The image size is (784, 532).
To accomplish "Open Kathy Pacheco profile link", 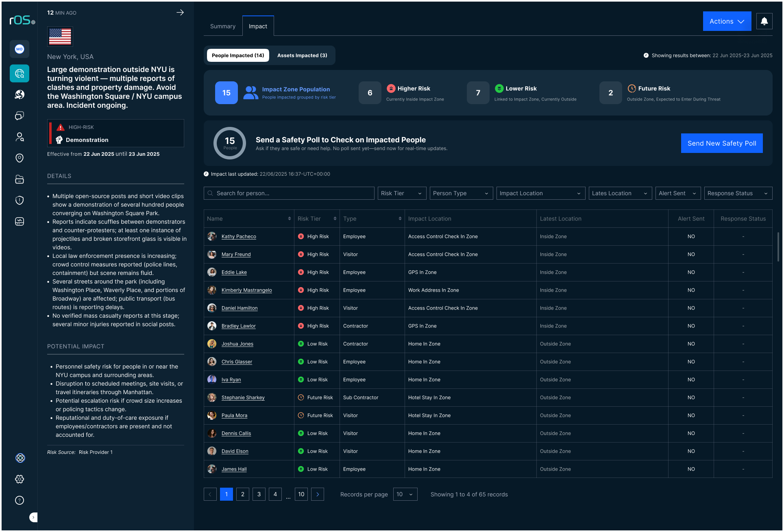I will point(239,236).
